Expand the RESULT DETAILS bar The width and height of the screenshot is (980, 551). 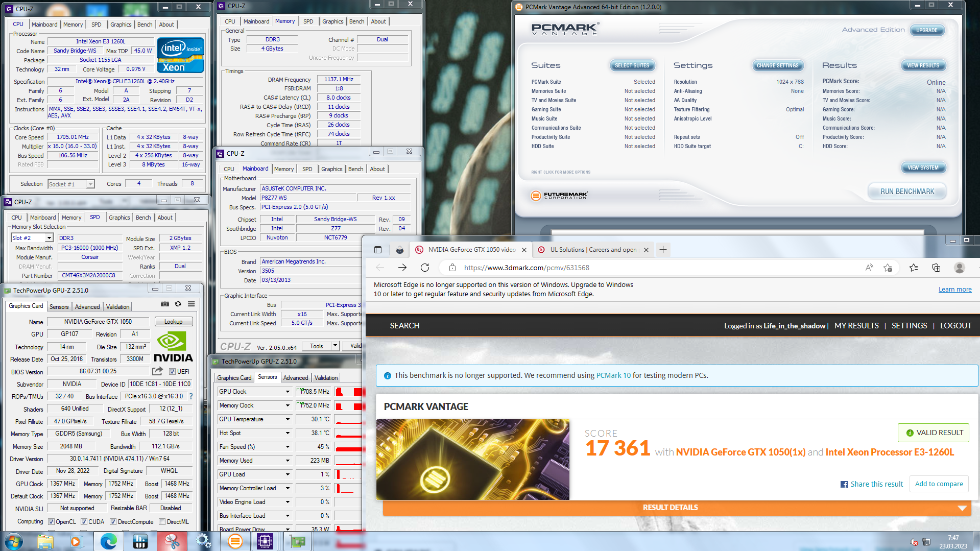pos(676,508)
